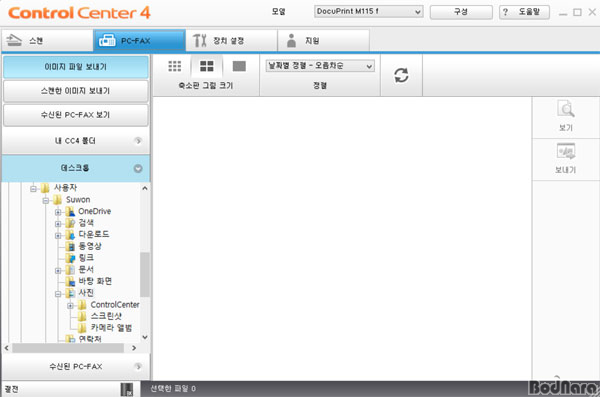
Task: Click the 선택한 파일 0 status text
Action: click(173, 389)
